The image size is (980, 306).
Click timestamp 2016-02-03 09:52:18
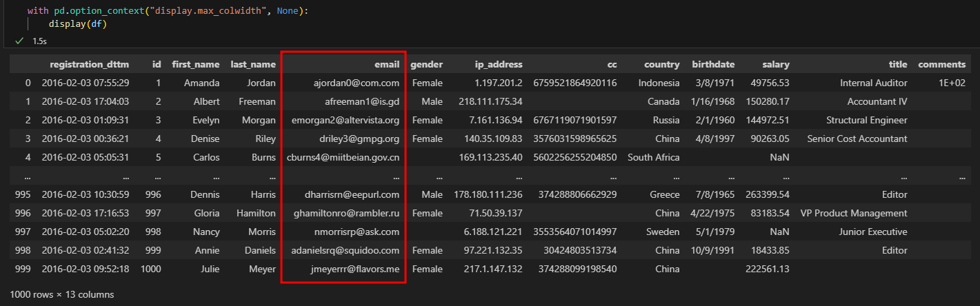(86, 269)
